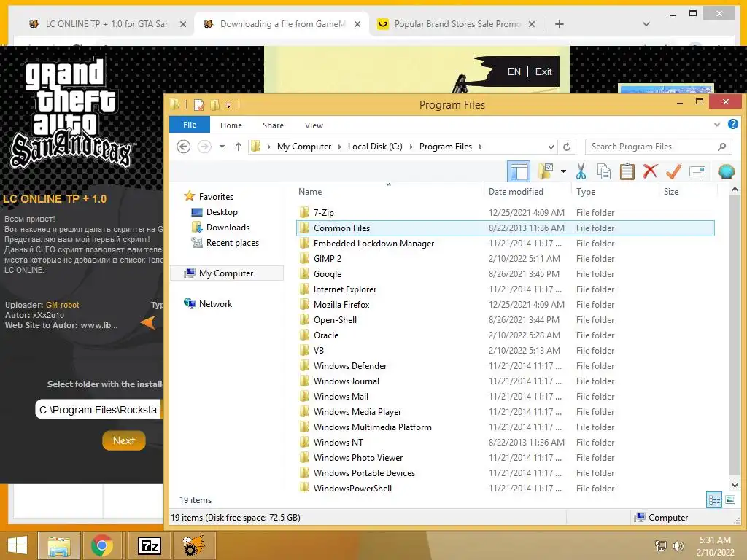Click the Paste clipboard icon

pos(627,171)
